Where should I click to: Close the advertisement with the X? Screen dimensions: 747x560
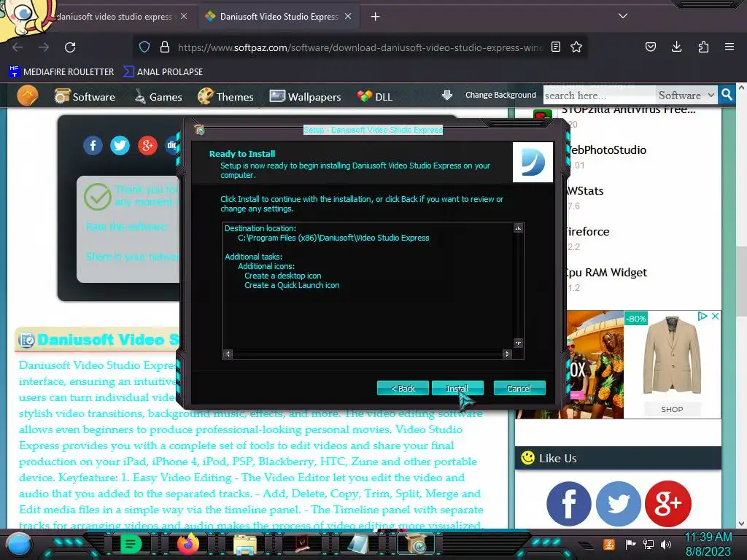click(x=715, y=316)
